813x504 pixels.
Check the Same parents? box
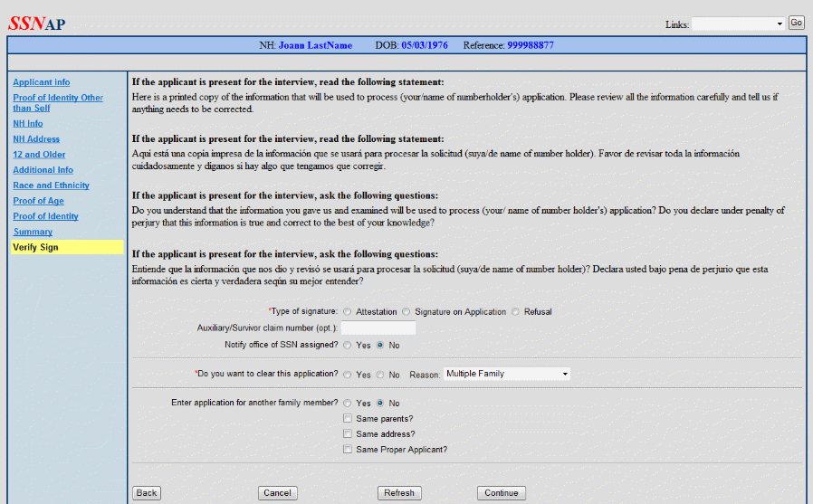pos(348,419)
